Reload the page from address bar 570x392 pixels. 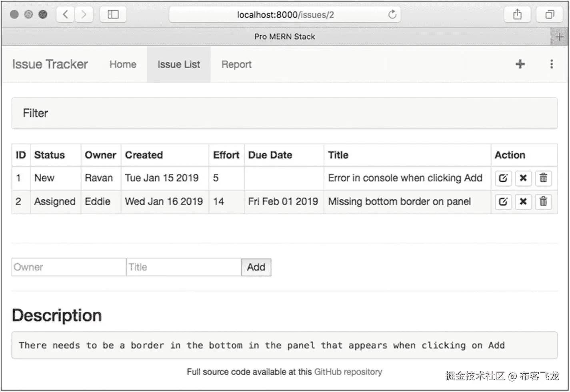pyautogui.click(x=392, y=15)
